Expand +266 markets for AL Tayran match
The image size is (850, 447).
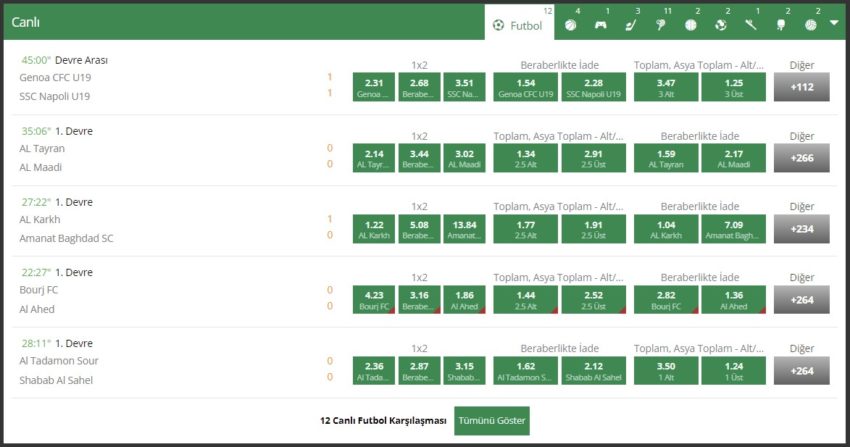pyautogui.click(x=801, y=158)
